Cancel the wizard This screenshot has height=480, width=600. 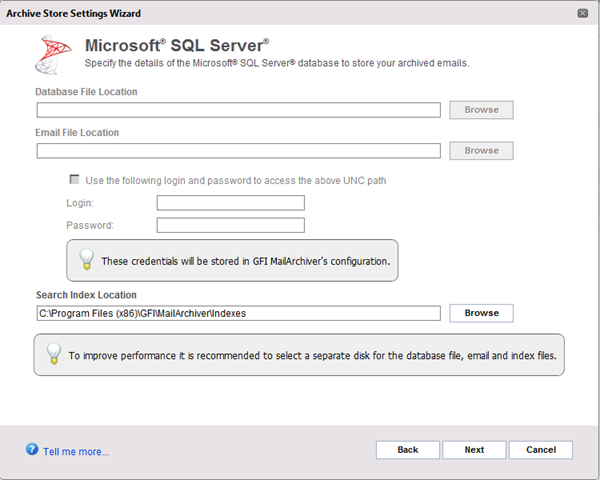[541, 450]
